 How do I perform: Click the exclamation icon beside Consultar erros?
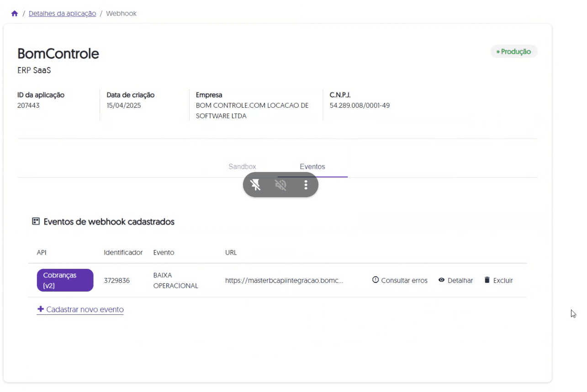click(x=375, y=280)
